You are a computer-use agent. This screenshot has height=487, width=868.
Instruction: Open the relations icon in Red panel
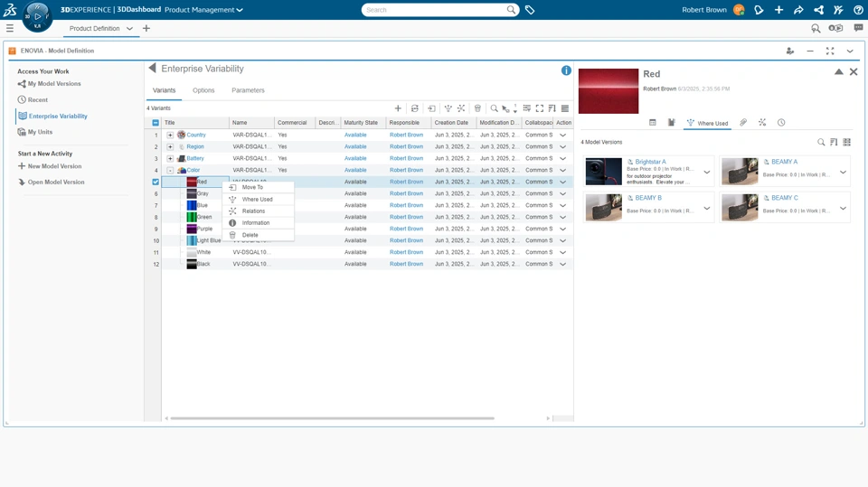tap(762, 123)
